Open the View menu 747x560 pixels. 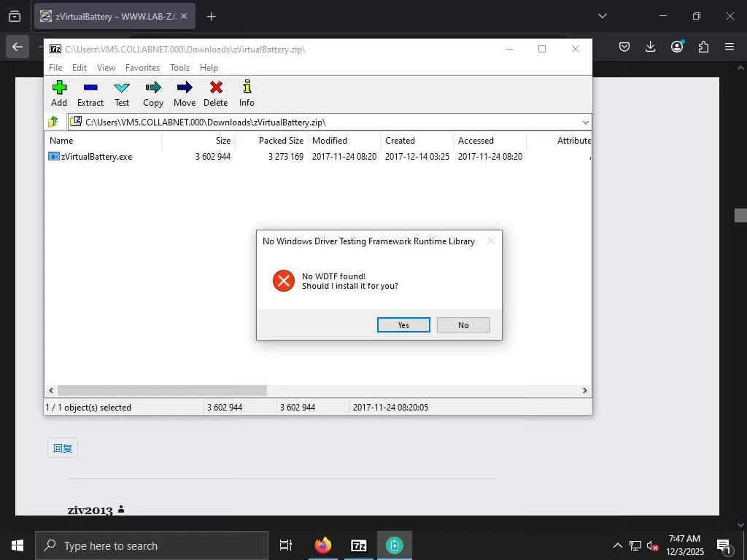[x=107, y=68]
